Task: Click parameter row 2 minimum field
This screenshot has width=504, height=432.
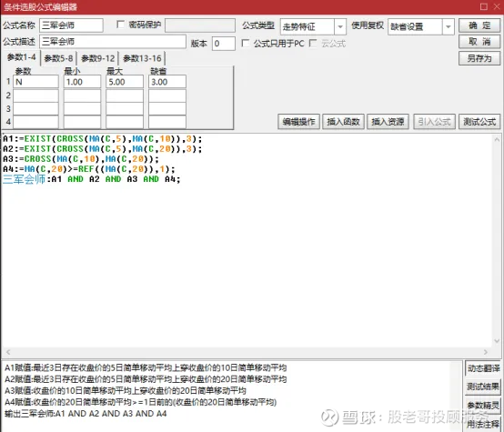Action: pos(82,95)
